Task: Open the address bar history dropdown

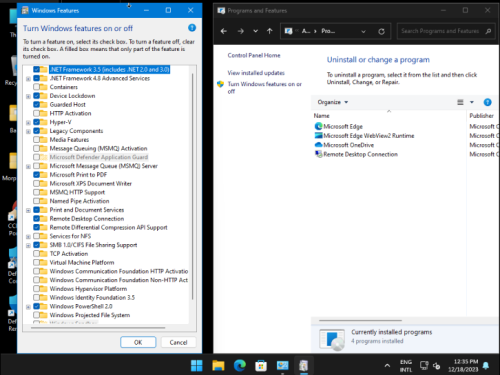Action: click(363, 31)
